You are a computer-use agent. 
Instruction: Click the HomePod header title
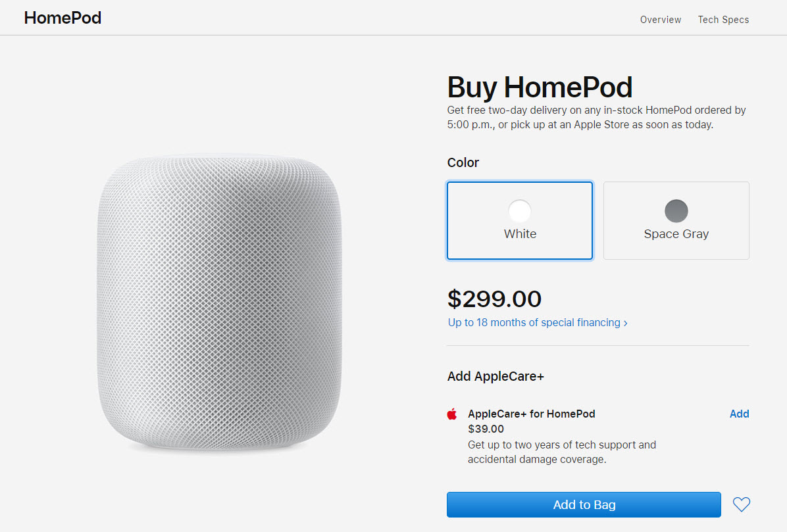(63, 18)
